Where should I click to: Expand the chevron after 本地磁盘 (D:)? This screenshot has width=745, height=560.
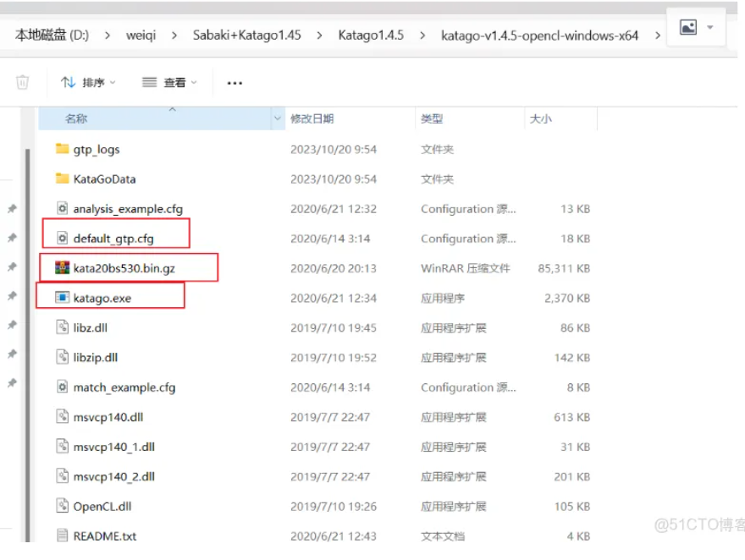tap(108, 36)
